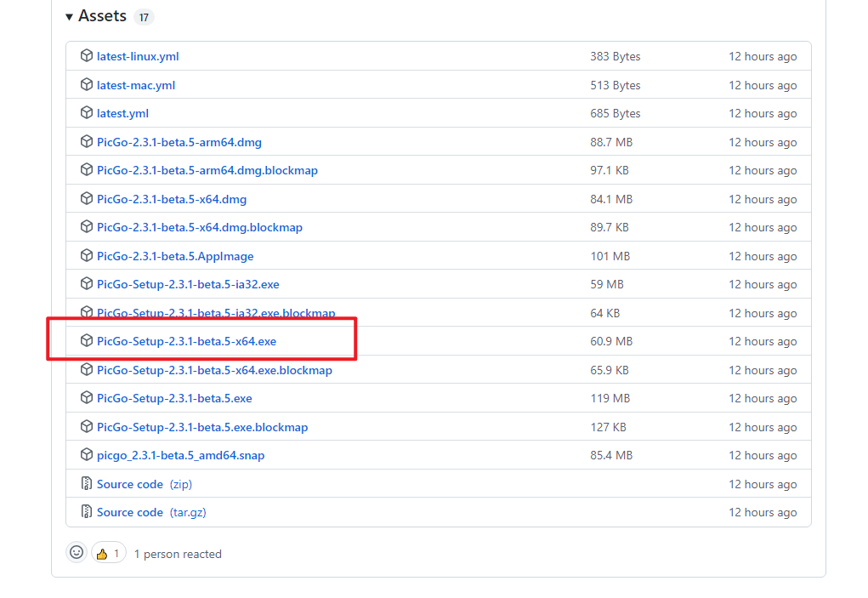
Task: Download Source code (tar.gz)
Action: pos(151,513)
